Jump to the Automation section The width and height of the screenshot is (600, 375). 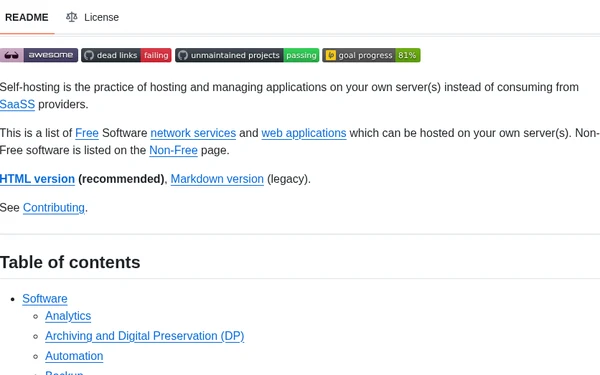click(74, 356)
